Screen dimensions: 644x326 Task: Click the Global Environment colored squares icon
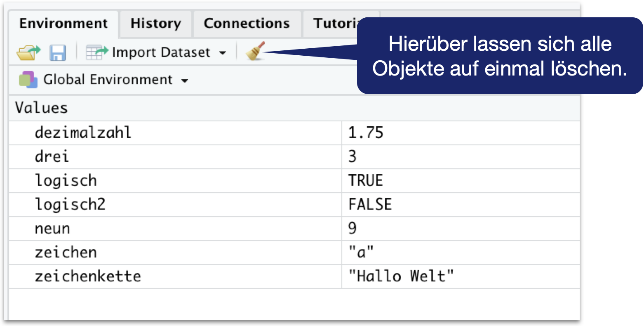(x=28, y=79)
